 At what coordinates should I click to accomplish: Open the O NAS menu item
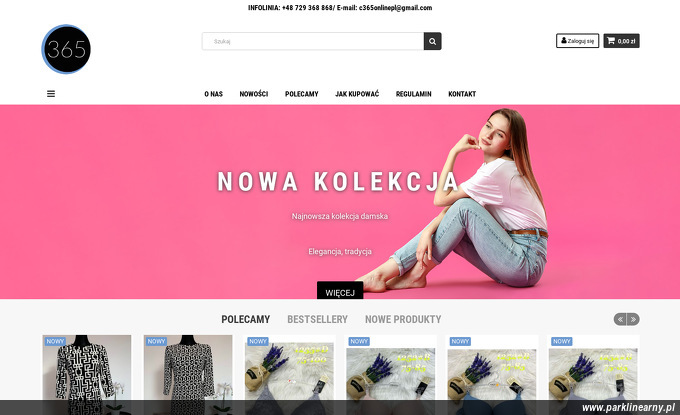click(213, 94)
